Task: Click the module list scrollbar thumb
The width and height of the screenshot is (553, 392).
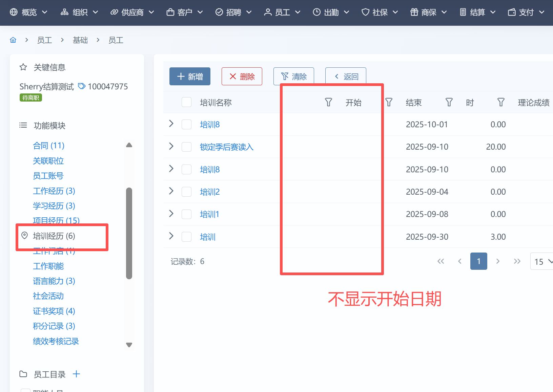Action: [129, 233]
